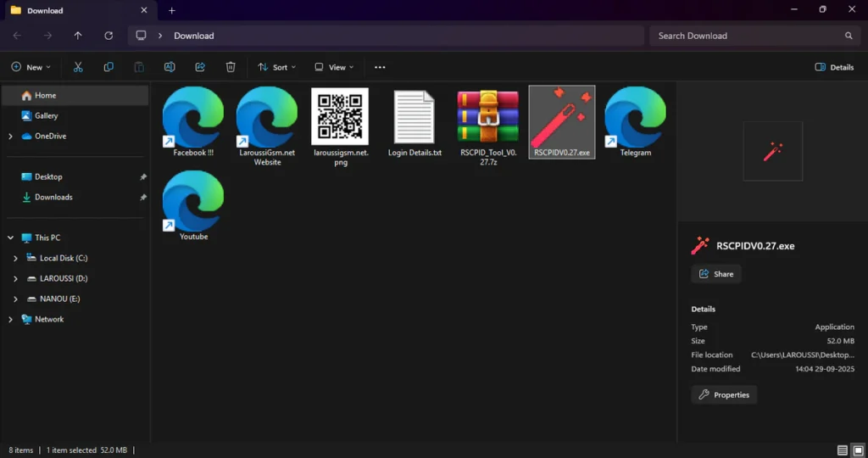The image size is (868, 458).
Task: Toggle the Details pane button
Action: (x=834, y=67)
